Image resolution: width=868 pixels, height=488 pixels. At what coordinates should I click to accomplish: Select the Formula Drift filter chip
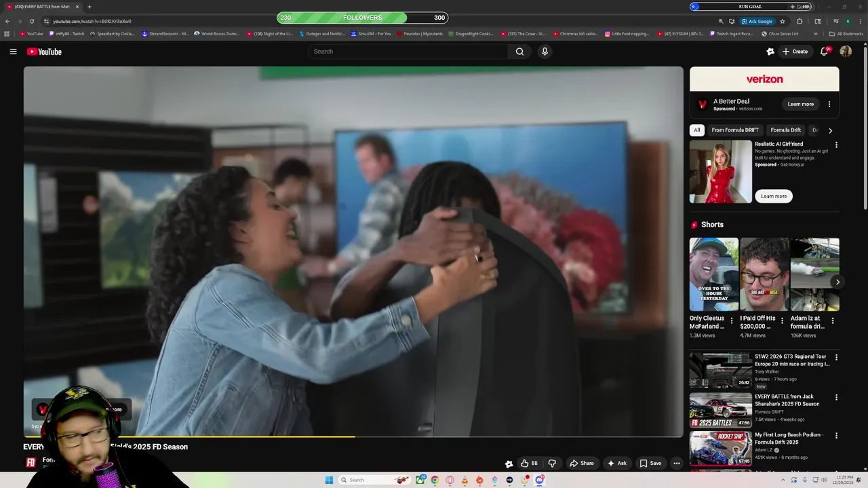tap(786, 130)
